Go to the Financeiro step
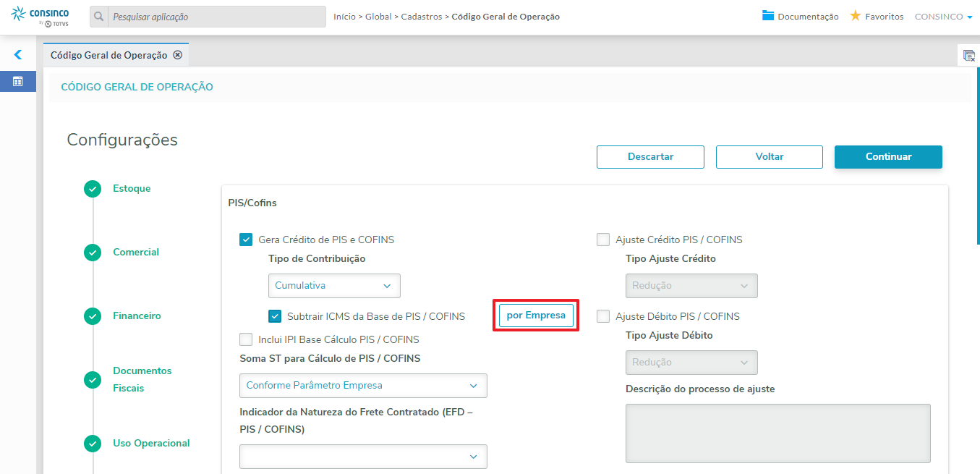The image size is (980, 474). click(x=137, y=316)
